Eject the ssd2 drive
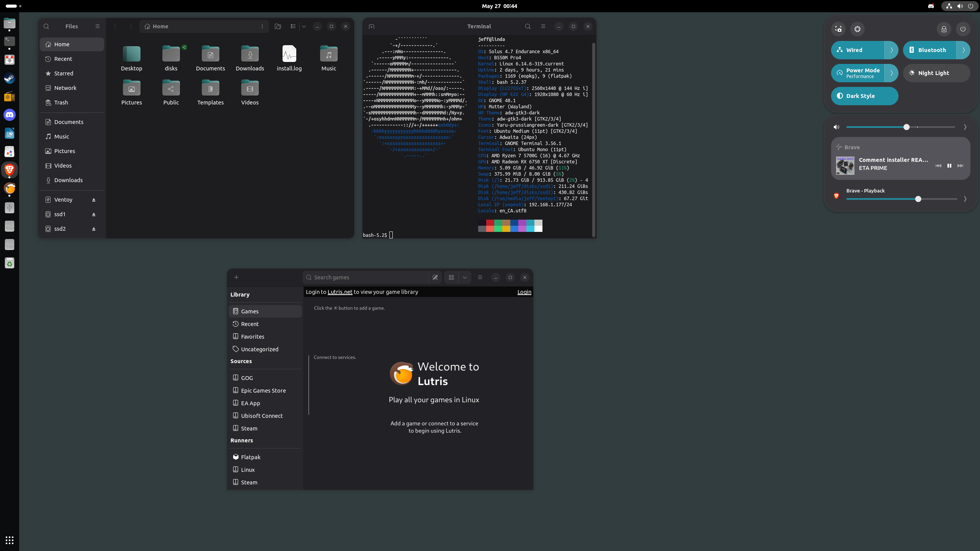Viewport: 980px width, 551px height. pyautogui.click(x=94, y=229)
